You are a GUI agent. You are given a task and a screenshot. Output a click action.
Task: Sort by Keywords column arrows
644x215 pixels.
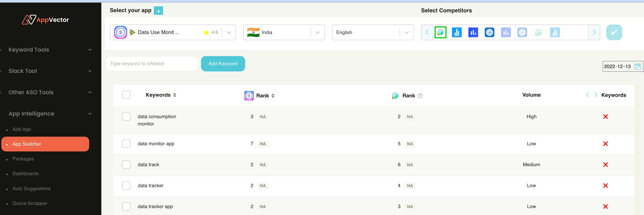pos(174,95)
